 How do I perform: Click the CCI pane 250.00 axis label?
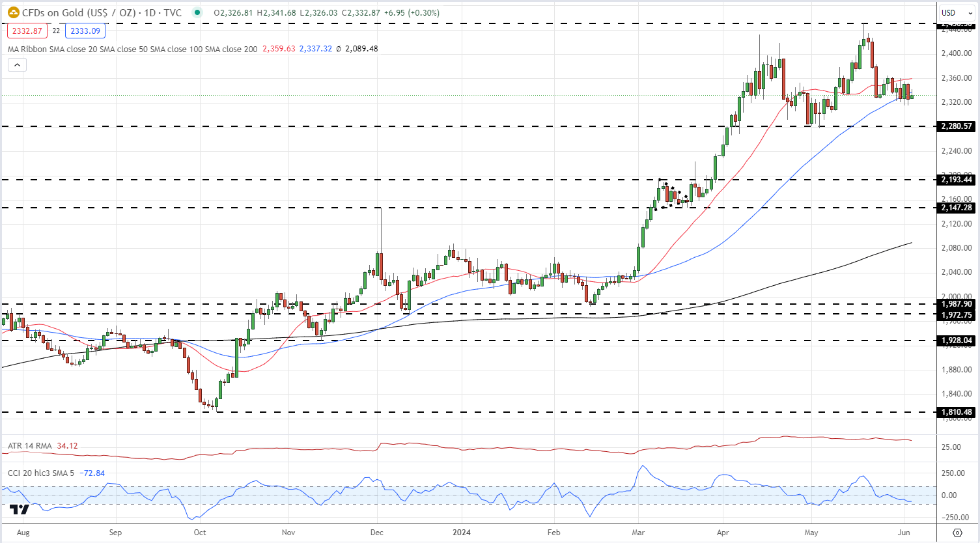pos(953,473)
